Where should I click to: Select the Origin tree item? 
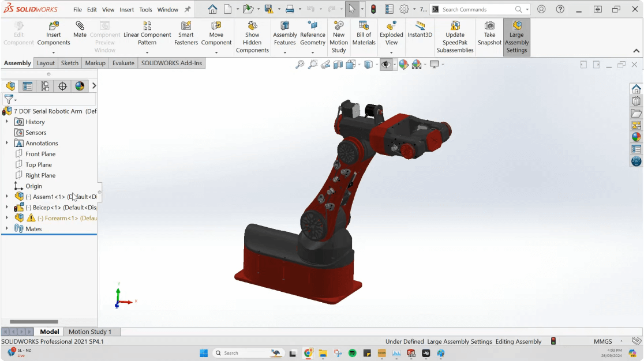coord(33,186)
